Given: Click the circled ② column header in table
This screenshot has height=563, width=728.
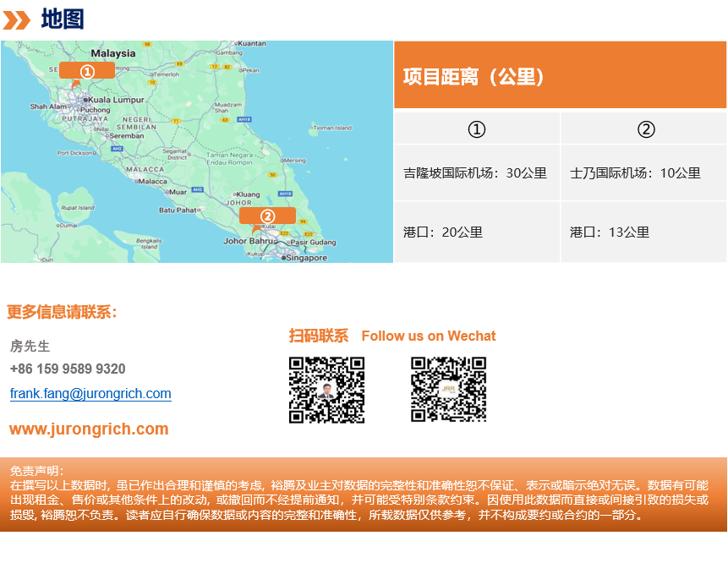Looking at the screenshot, I should click(x=645, y=129).
